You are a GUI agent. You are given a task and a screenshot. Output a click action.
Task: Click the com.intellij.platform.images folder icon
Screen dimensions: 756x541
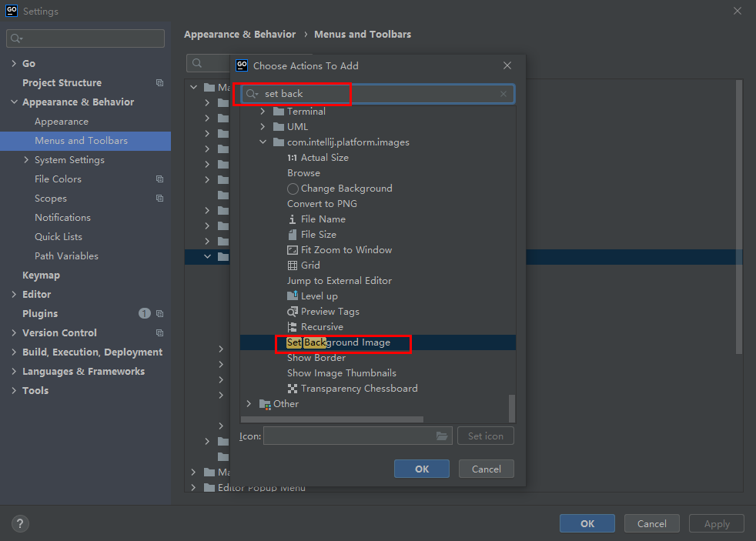click(279, 142)
